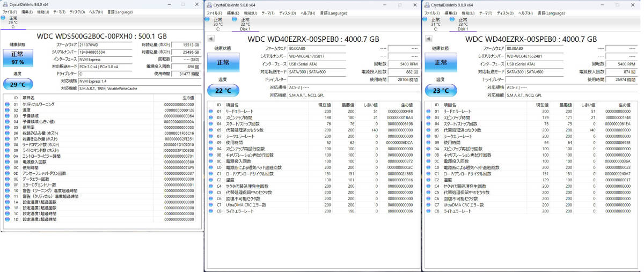Click the status orb for クリティカルワーニング row
The width and height of the screenshot is (644, 272).
tap(7, 104)
